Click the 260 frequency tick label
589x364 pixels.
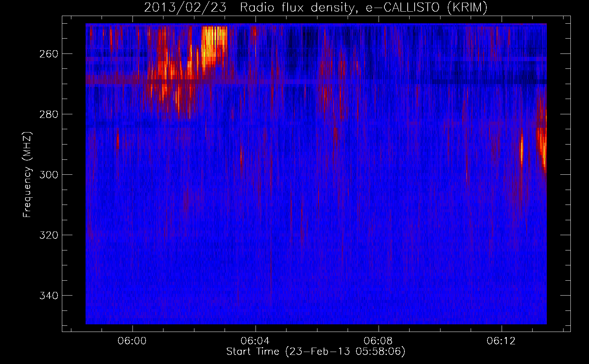point(48,54)
